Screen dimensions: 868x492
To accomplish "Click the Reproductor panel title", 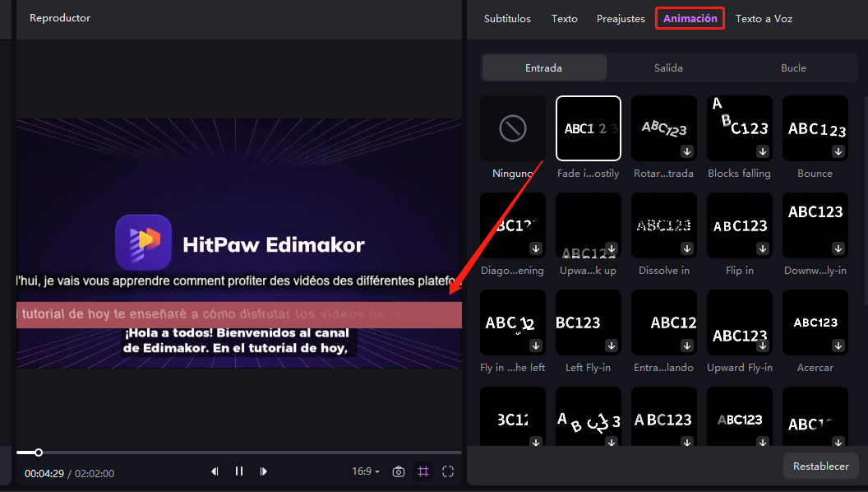I will 60,18.
